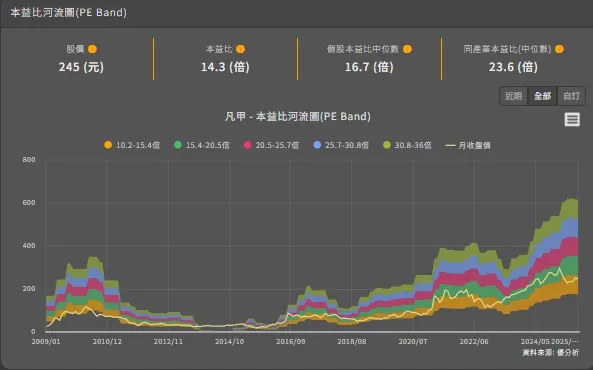Image resolution: width=593 pixels, height=370 pixels.
Task: Click the 2022/06 x-axis label
Action: point(474,342)
